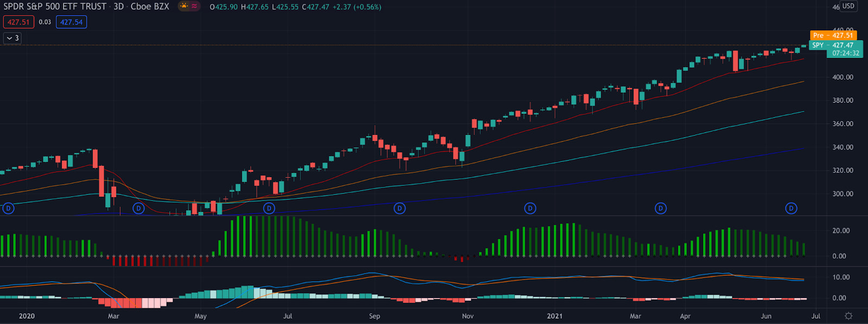Click the dividend D marker just left of the 2021 label
This screenshot has width=868, height=324.
click(530, 208)
